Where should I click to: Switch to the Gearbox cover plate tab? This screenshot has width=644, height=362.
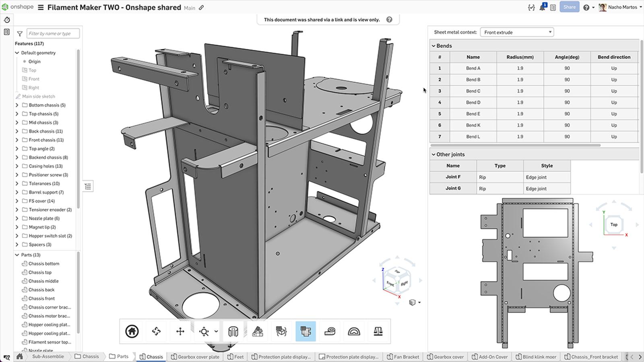pyautogui.click(x=195, y=357)
